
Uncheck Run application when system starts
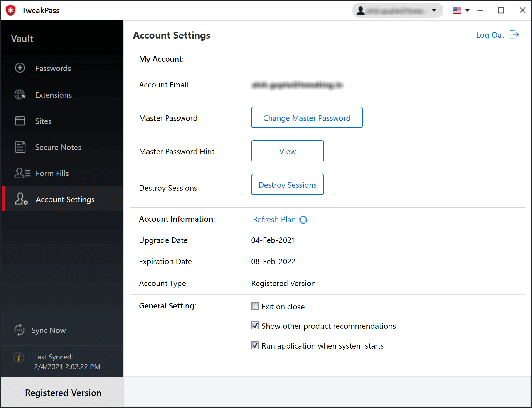tap(255, 345)
